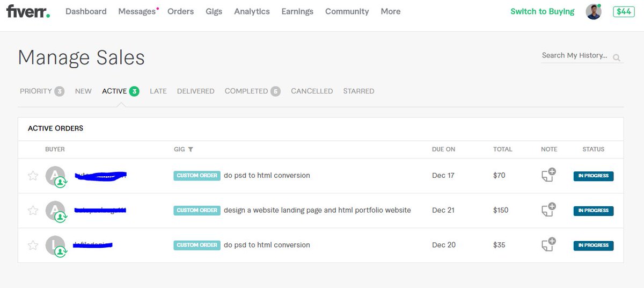644x288 pixels.
Task: Open 'design a website landing page' order
Action: [317, 211]
